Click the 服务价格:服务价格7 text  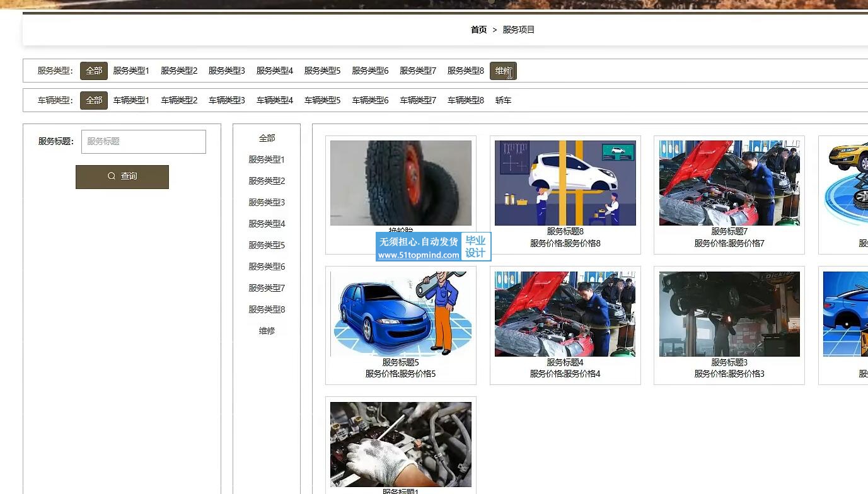729,243
